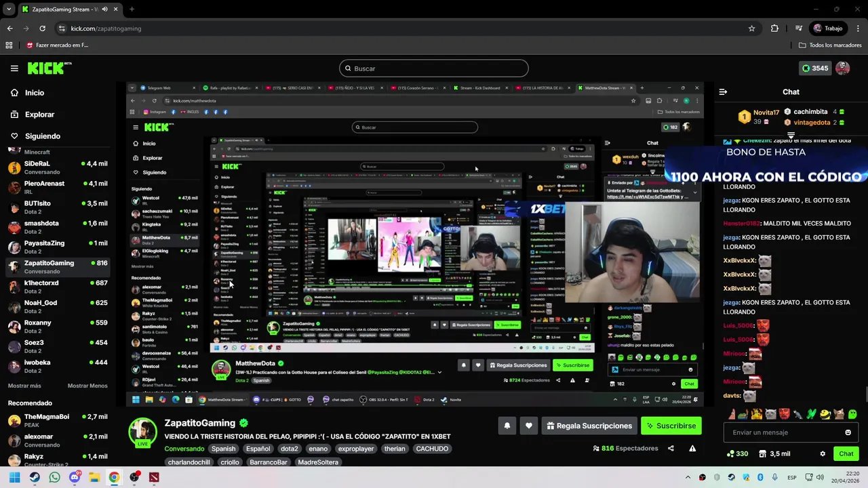Click the exproplayer tag
The height and width of the screenshot is (488, 868).
click(356, 449)
